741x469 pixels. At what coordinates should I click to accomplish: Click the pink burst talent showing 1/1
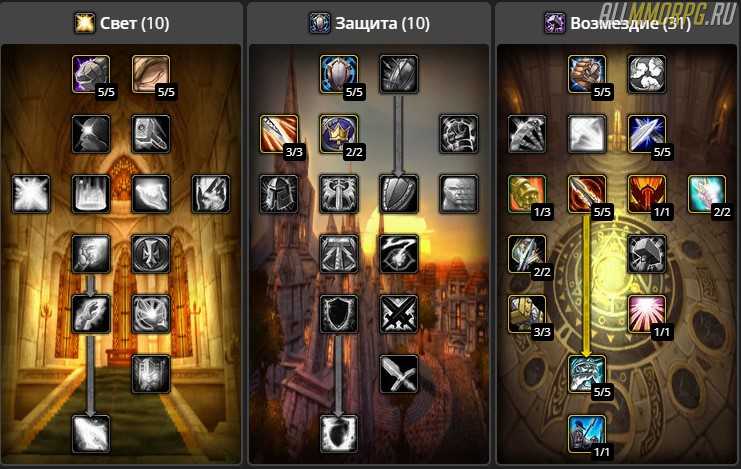pyautogui.click(x=647, y=314)
